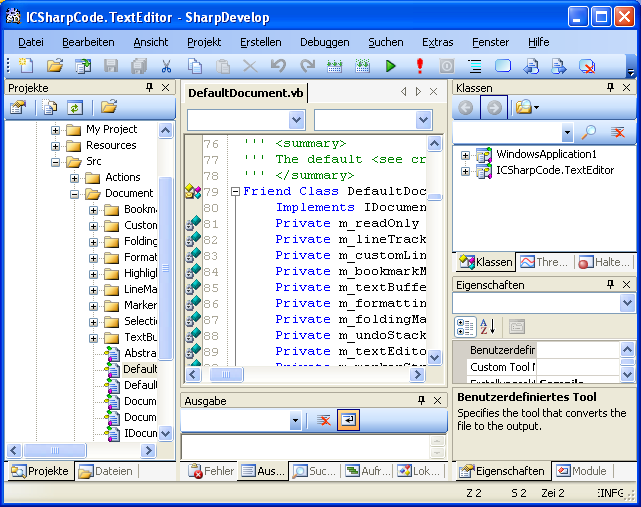Click the forward arrow in Klassen panel
The image size is (641, 507).
[494, 108]
